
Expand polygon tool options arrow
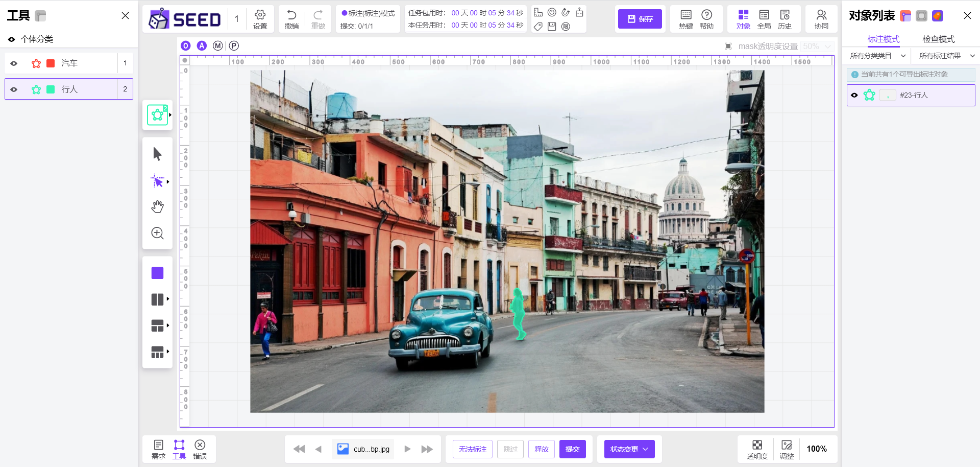tap(170, 115)
